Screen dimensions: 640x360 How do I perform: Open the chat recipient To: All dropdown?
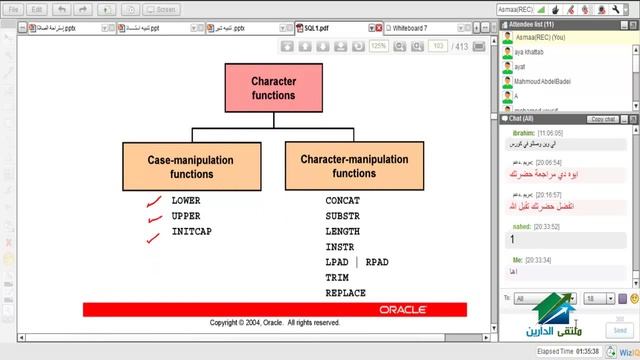point(545,299)
